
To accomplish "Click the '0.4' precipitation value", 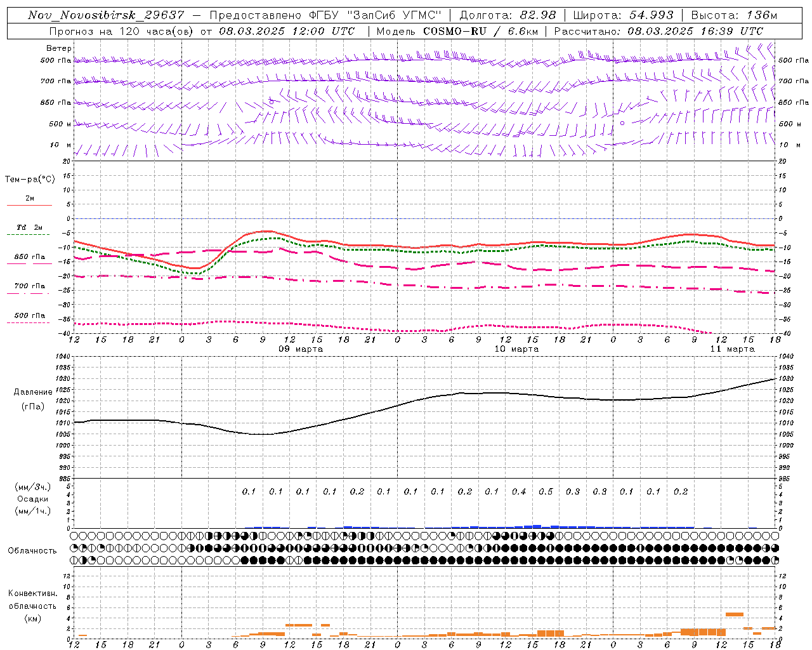I will 519,492.
